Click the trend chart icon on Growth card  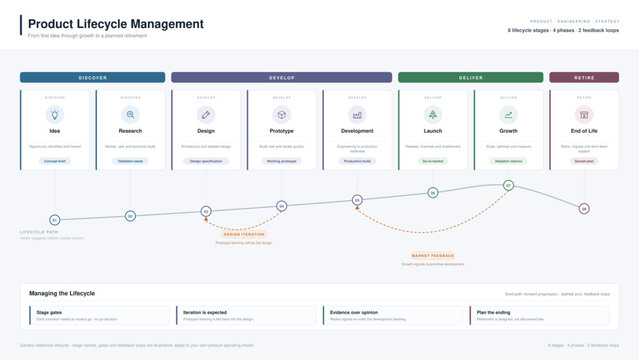pyautogui.click(x=509, y=115)
